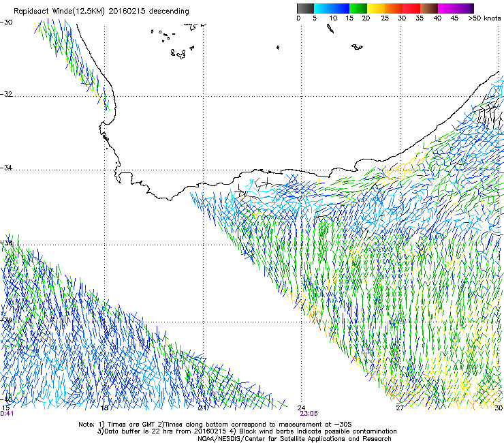Click the legend scale value '35'
Image resolution: width=504 pixels, height=443 pixels.
tap(420, 18)
